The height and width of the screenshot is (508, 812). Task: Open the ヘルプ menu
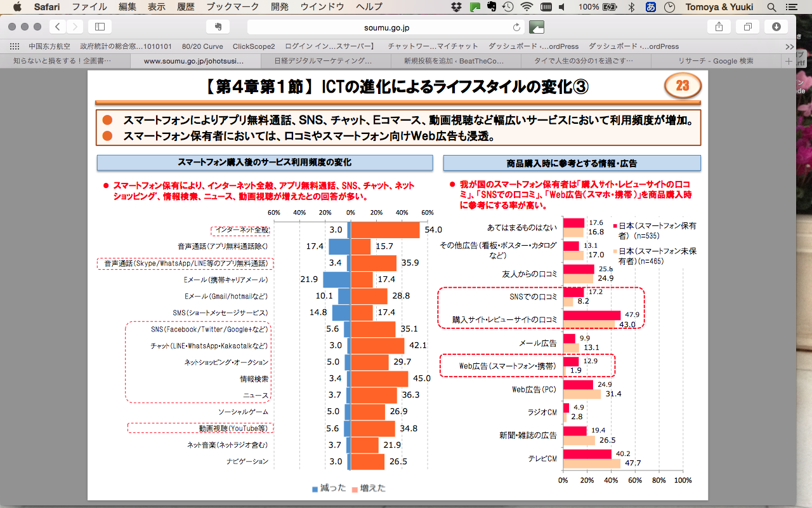(x=369, y=7)
